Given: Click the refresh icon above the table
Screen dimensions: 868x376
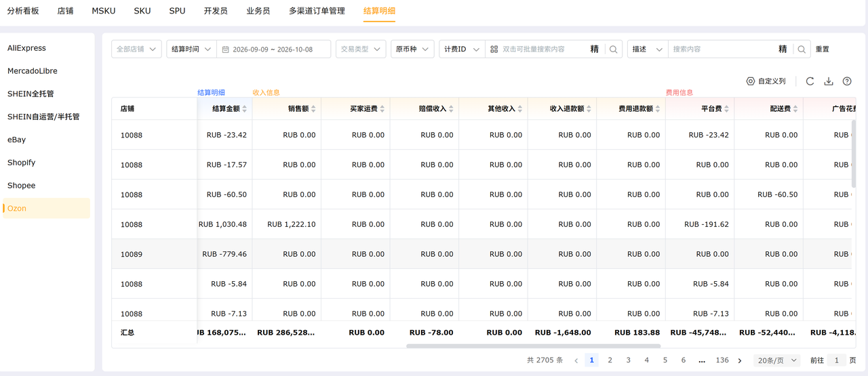Looking at the screenshot, I should click(810, 81).
